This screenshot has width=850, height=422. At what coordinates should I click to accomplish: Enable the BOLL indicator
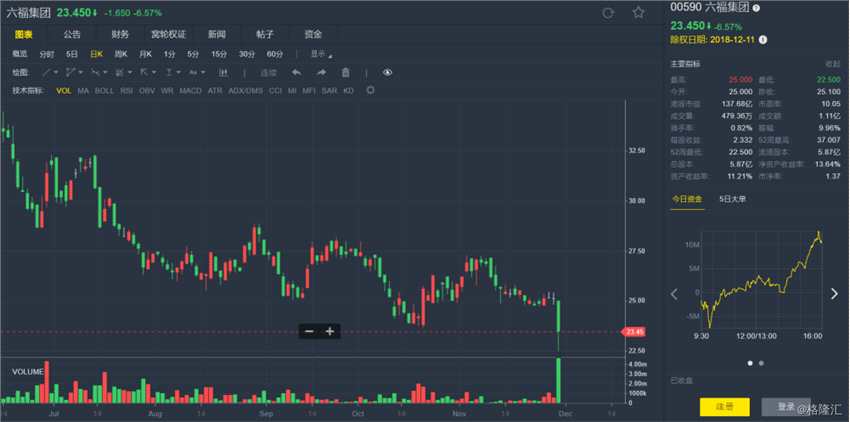104,91
